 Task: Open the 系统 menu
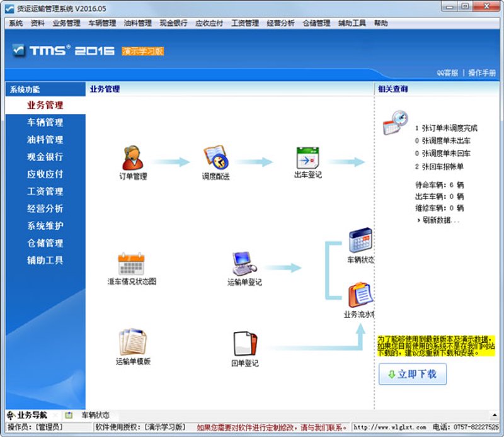click(15, 23)
